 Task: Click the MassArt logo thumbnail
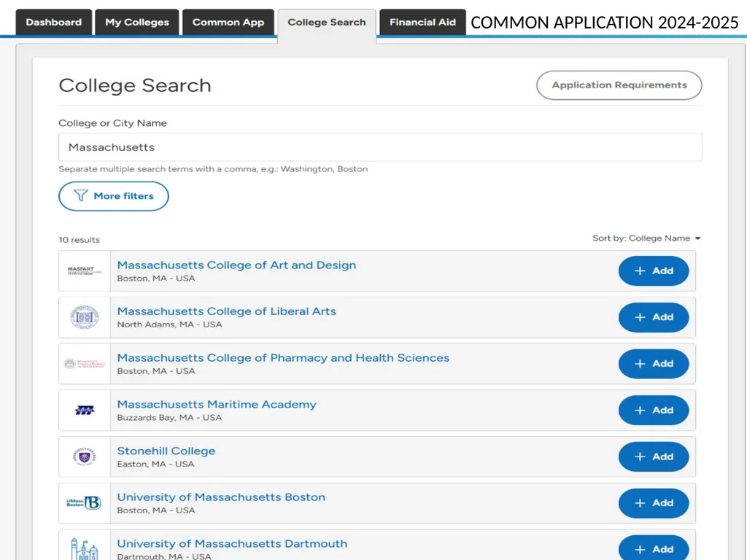[85, 271]
